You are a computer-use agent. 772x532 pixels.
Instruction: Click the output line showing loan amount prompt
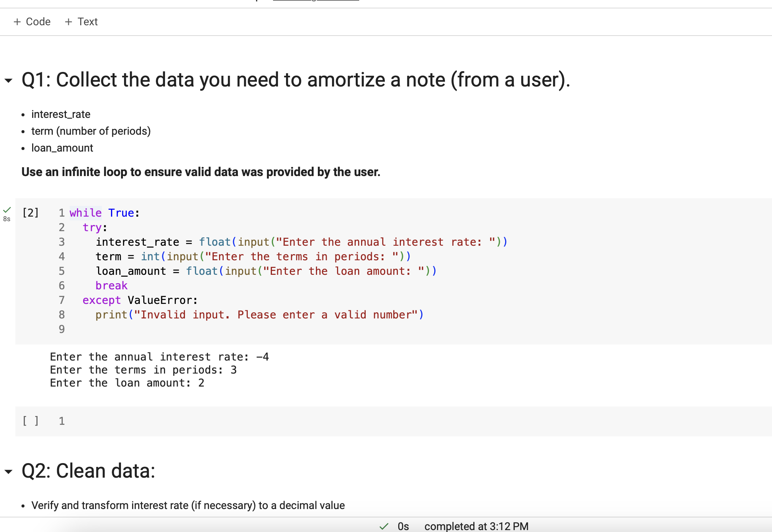pos(127,382)
